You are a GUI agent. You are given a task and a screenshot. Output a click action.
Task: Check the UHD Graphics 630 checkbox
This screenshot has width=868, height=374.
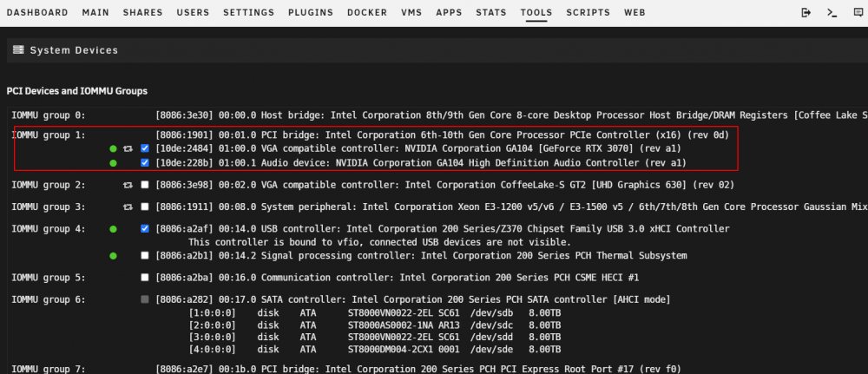(x=145, y=185)
